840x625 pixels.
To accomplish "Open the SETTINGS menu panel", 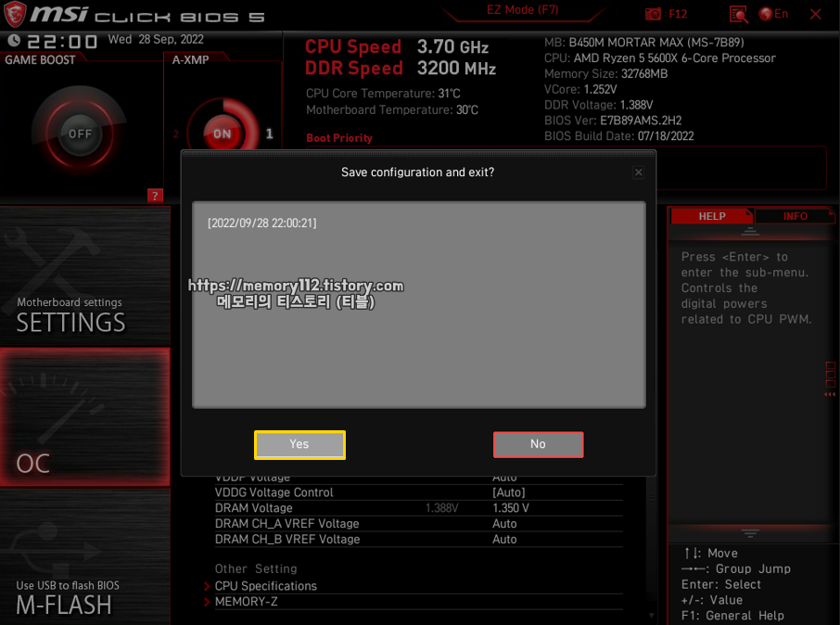I will pyautogui.click(x=85, y=276).
